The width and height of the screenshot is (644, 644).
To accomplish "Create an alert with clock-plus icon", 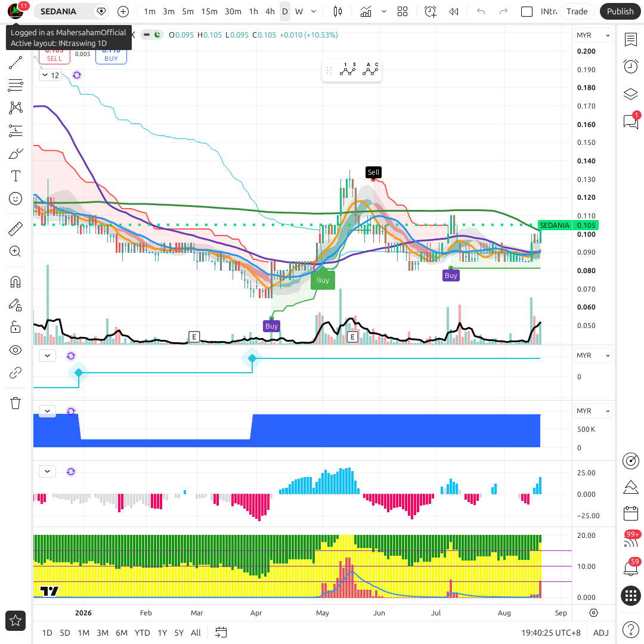I will [x=430, y=11].
